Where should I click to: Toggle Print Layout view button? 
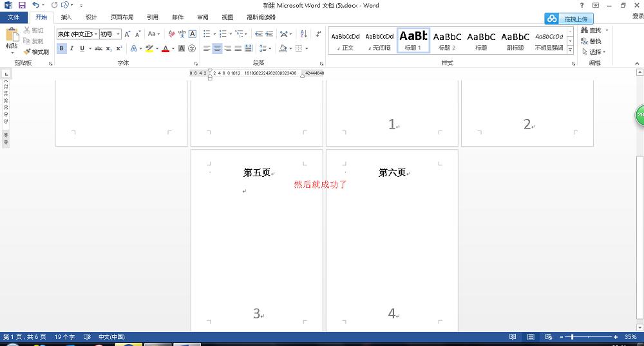531,337
